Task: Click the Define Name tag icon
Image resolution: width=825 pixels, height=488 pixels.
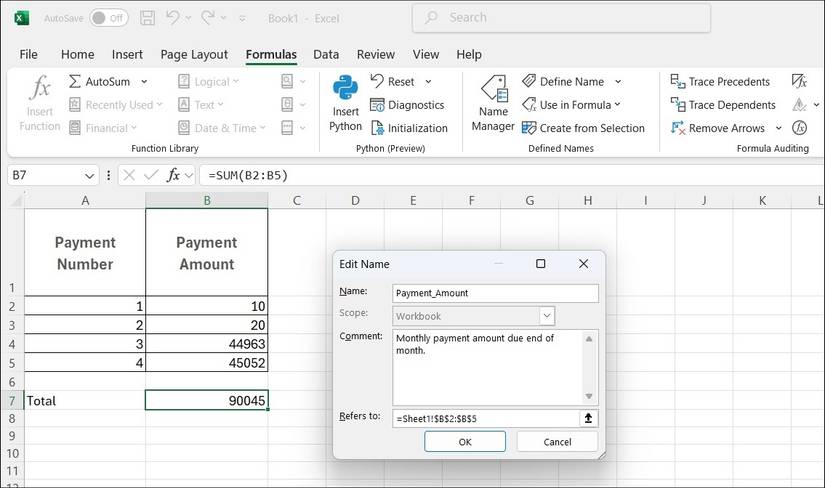Action: coord(529,81)
